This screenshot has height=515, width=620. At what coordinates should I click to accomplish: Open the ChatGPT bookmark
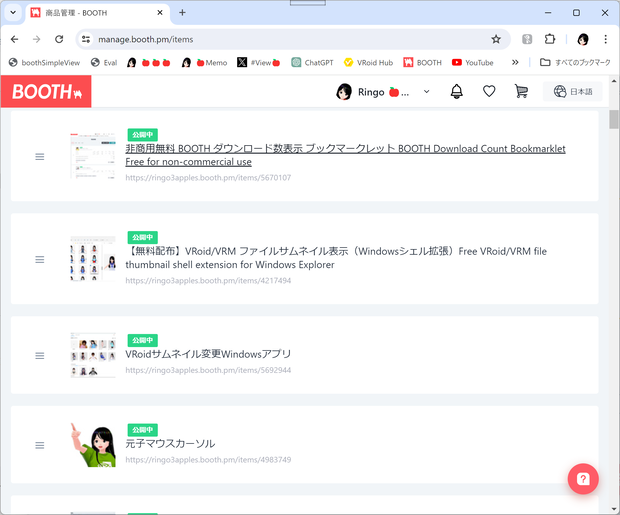[312, 62]
